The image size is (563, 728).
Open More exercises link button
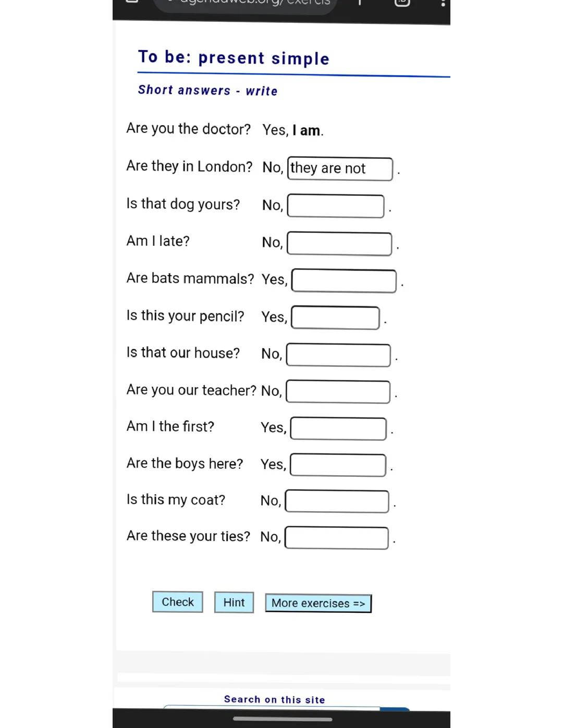(319, 603)
